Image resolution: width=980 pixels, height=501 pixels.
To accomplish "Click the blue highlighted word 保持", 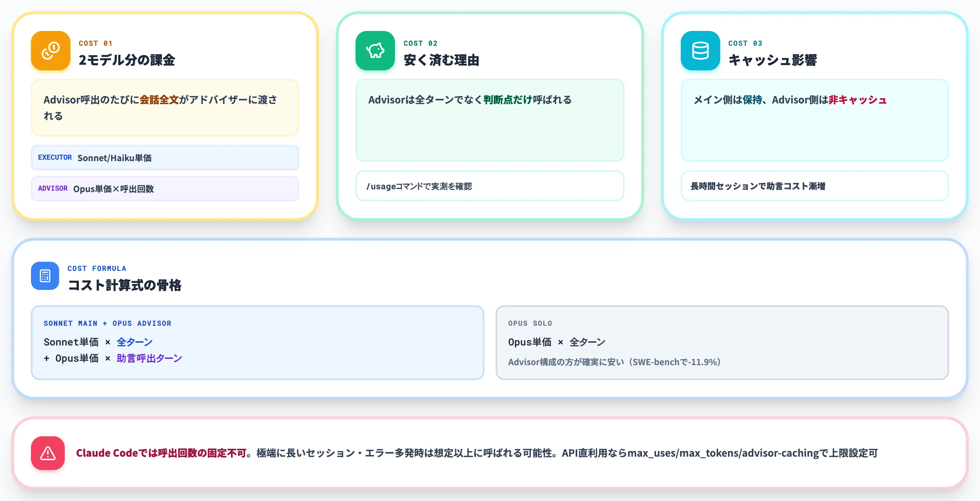I will click(x=752, y=100).
